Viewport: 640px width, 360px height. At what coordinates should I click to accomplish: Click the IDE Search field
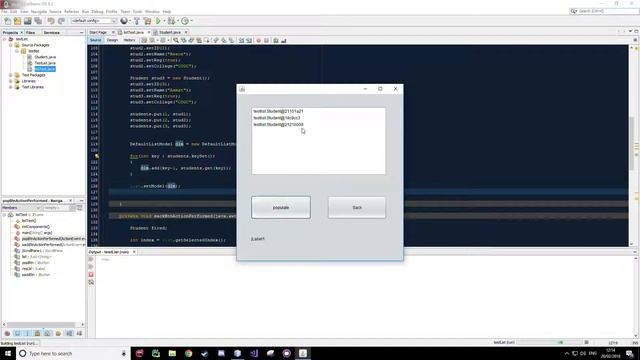pyautogui.click(x=604, y=11)
